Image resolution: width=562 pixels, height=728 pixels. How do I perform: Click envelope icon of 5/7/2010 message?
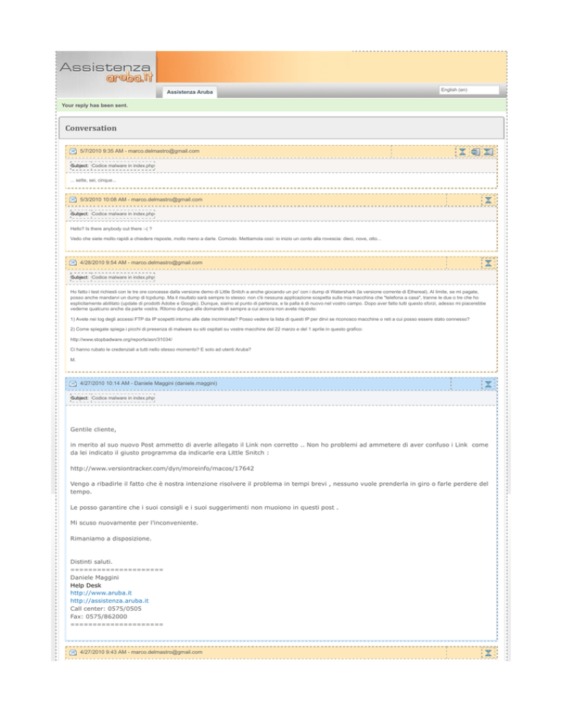coord(73,152)
